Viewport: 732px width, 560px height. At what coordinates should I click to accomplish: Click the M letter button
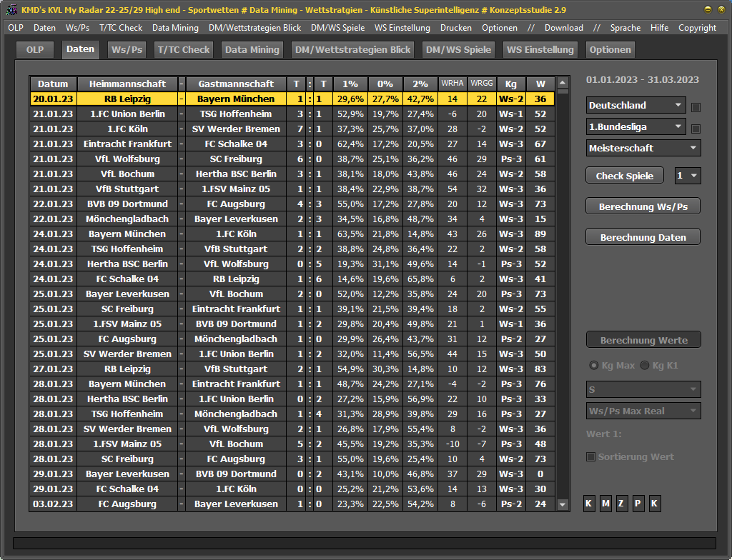click(605, 504)
